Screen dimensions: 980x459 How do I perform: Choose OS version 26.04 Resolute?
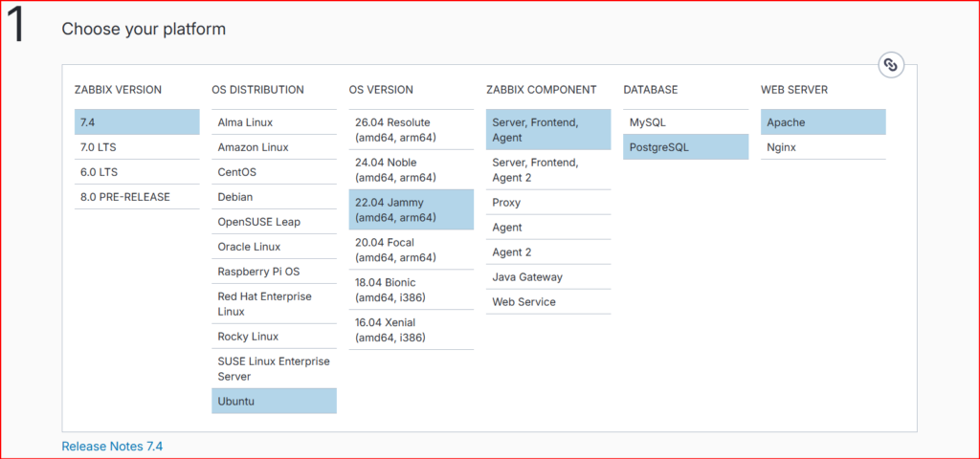pos(412,130)
